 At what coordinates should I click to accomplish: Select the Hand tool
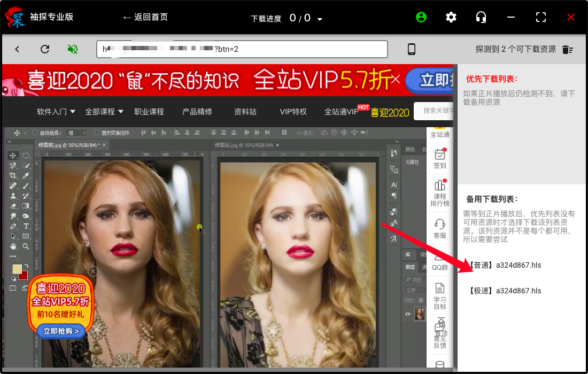coord(13,246)
